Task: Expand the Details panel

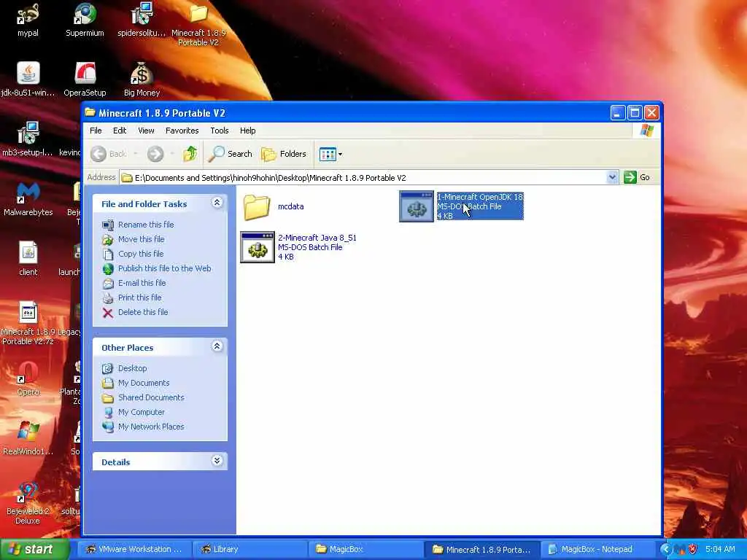Action: (x=217, y=461)
